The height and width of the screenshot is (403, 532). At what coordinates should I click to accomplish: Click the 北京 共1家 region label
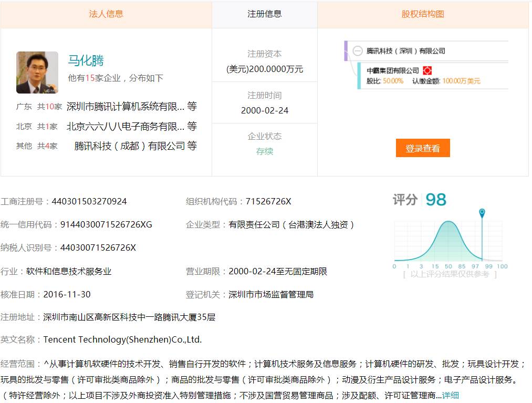pos(37,127)
